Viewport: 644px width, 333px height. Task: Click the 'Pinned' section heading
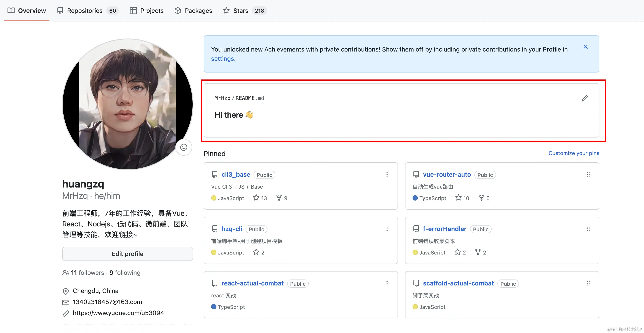click(x=214, y=153)
